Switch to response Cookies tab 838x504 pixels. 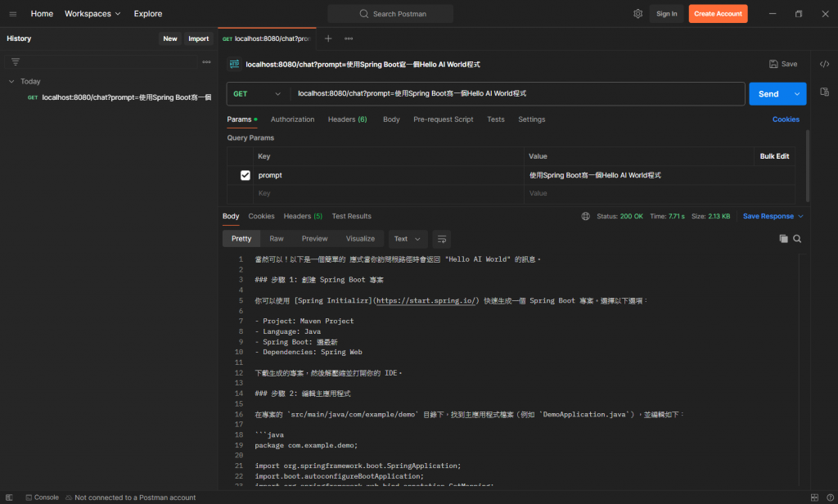coord(261,217)
